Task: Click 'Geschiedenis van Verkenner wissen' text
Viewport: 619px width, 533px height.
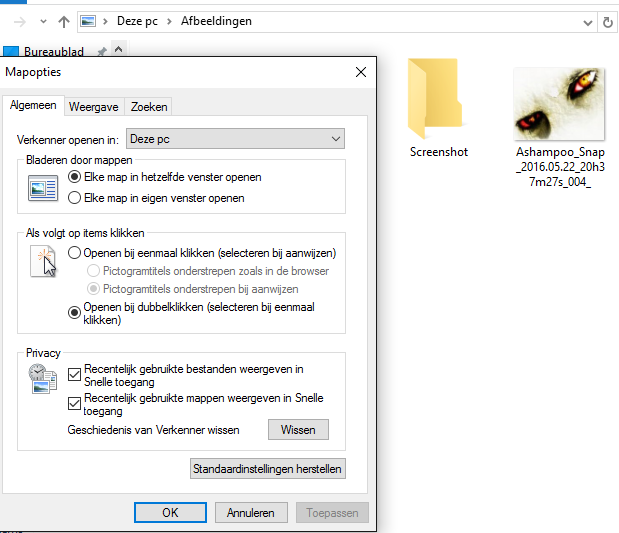Action: click(154, 430)
